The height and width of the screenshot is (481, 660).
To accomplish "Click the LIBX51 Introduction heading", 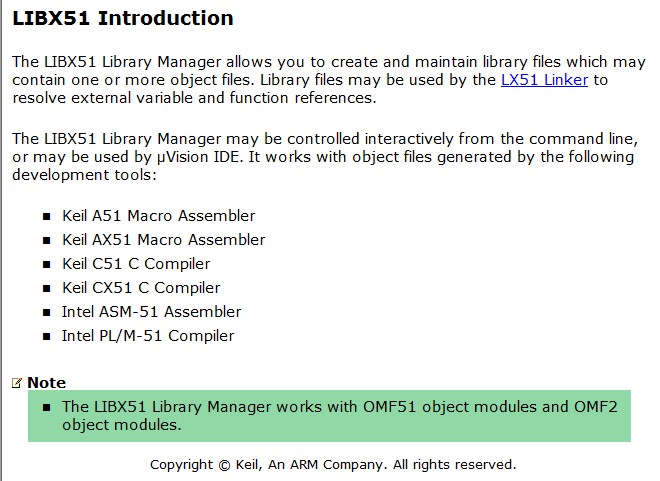I will (x=122, y=18).
